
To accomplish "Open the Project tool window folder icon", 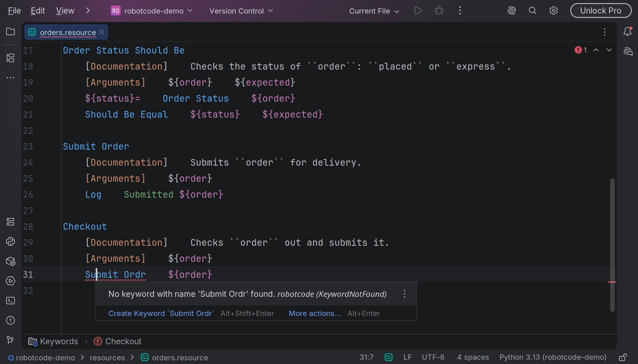I will [10, 32].
